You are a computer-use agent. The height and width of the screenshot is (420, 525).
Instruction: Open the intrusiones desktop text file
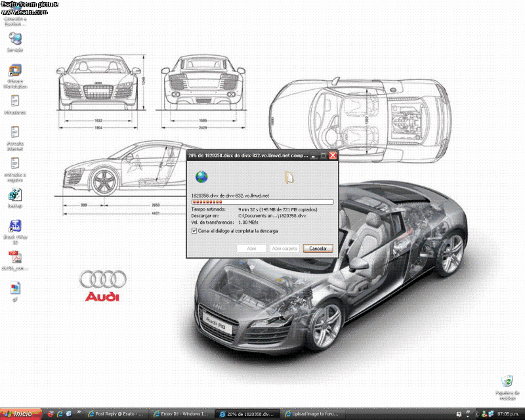click(x=14, y=101)
